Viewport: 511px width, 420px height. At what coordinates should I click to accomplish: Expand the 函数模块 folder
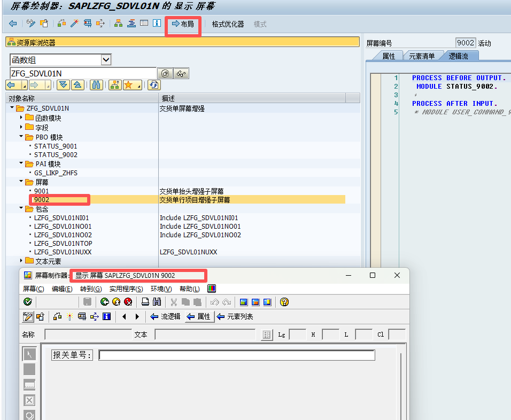click(x=21, y=117)
